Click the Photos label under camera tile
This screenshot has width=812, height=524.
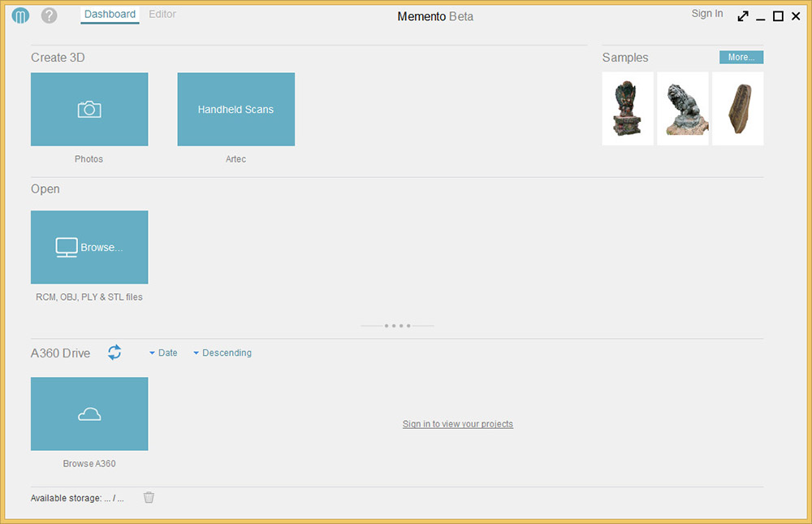(x=89, y=159)
